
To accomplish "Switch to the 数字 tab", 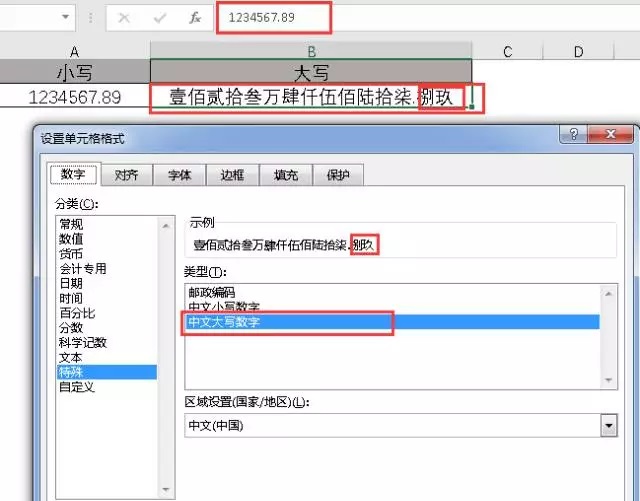I will tap(73, 174).
